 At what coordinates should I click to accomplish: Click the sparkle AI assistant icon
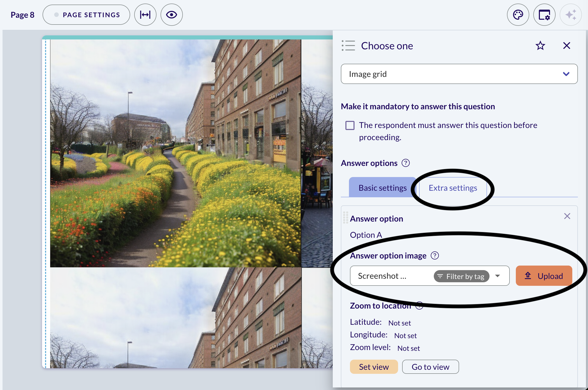[571, 15]
